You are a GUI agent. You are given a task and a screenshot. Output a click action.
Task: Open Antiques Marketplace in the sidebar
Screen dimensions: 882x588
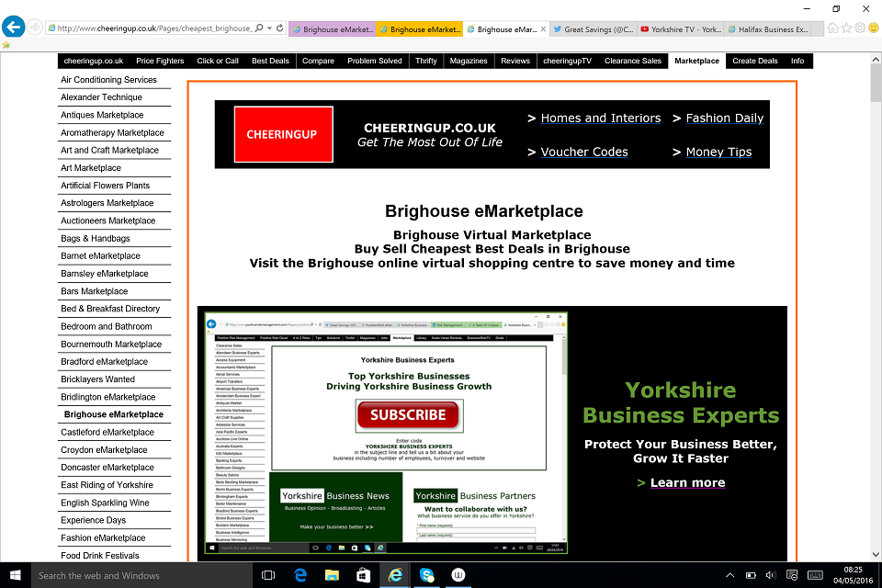pos(102,115)
